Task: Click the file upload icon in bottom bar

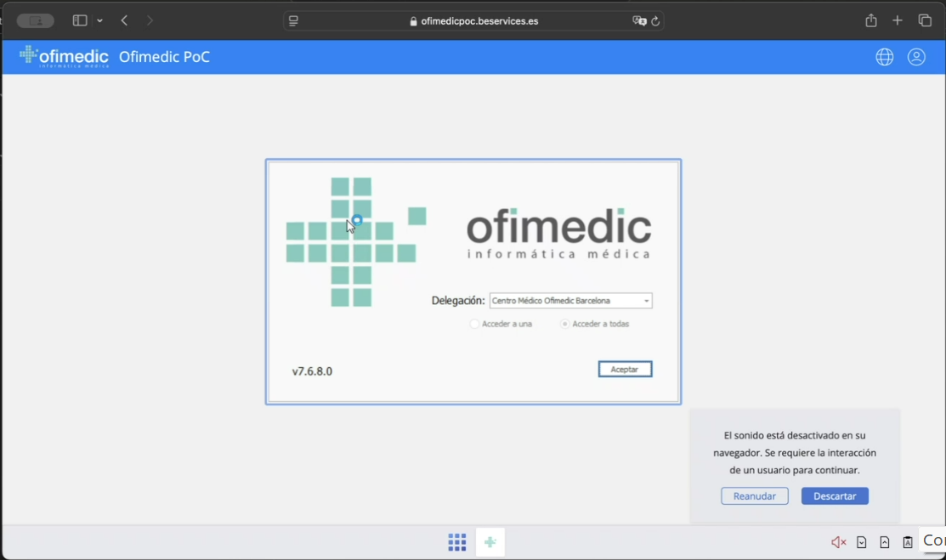Action: [885, 542]
